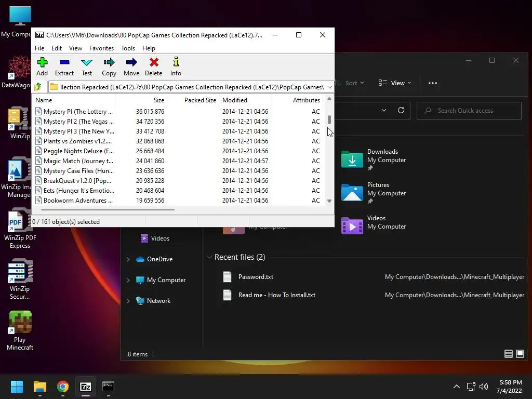Click the 7-Zip horizontal scrollbar thumb
This screenshot has width=532, height=399.
108,210
